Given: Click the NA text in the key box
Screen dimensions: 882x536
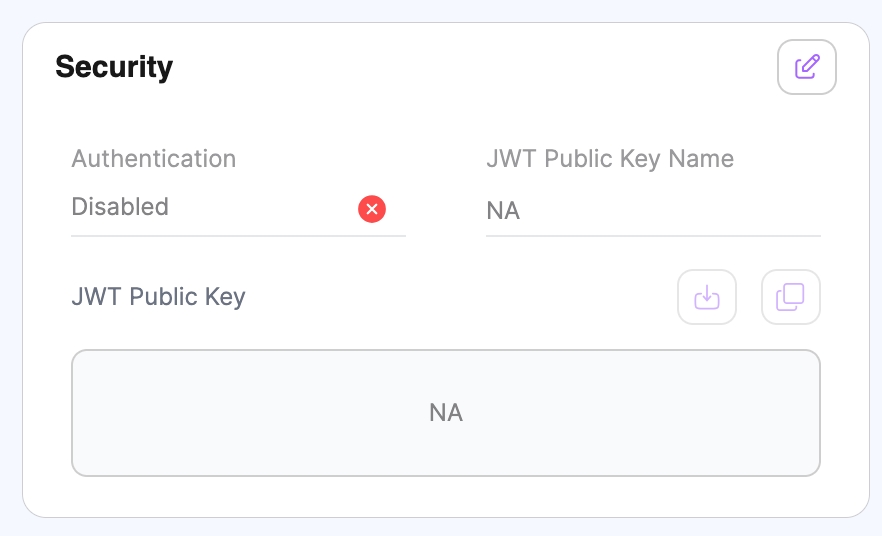Looking at the screenshot, I should click(x=446, y=413).
